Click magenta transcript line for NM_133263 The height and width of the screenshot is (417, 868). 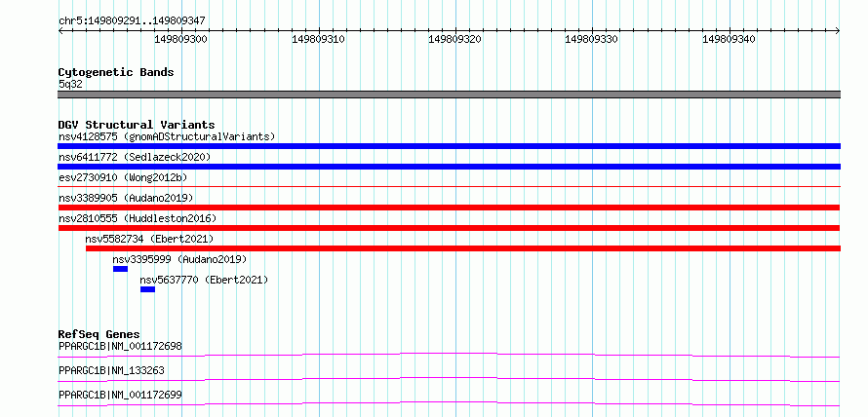[x=449, y=379]
